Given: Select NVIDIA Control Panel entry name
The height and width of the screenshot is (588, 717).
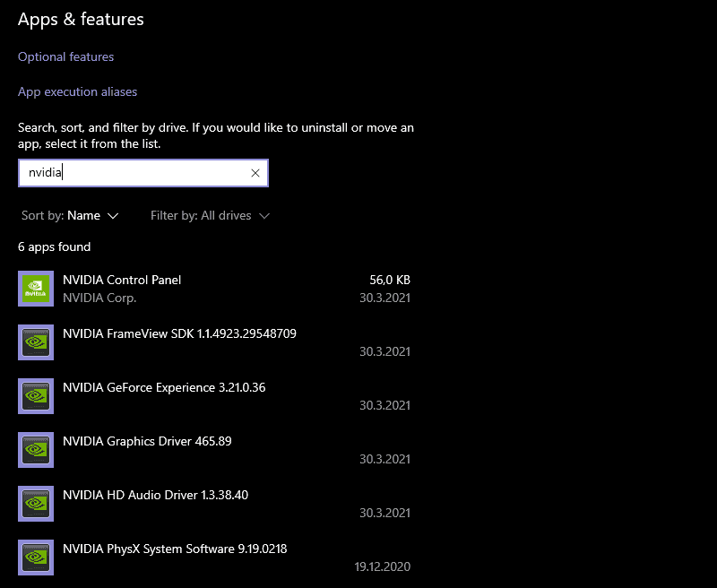Looking at the screenshot, I should point(122,280).
